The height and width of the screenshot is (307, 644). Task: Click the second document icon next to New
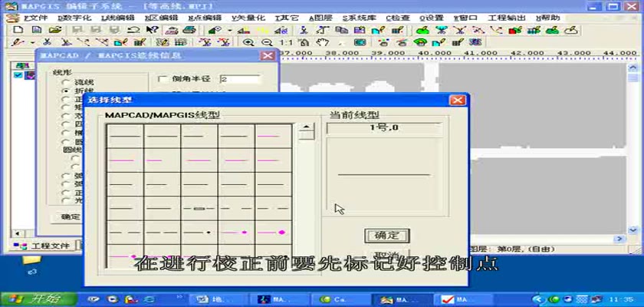(37, 30)
